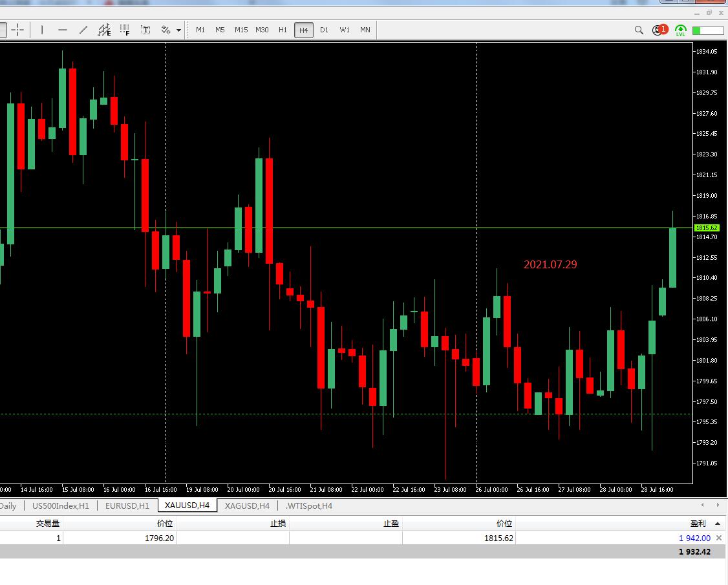
Task: Sort trades by 盈利 column header
Action: [x=698, y=523]
